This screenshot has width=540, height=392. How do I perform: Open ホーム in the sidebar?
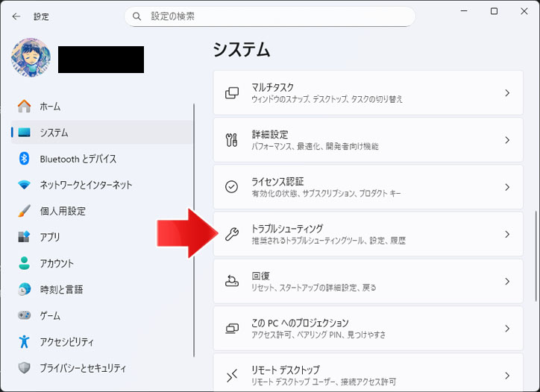pos(50,107)
